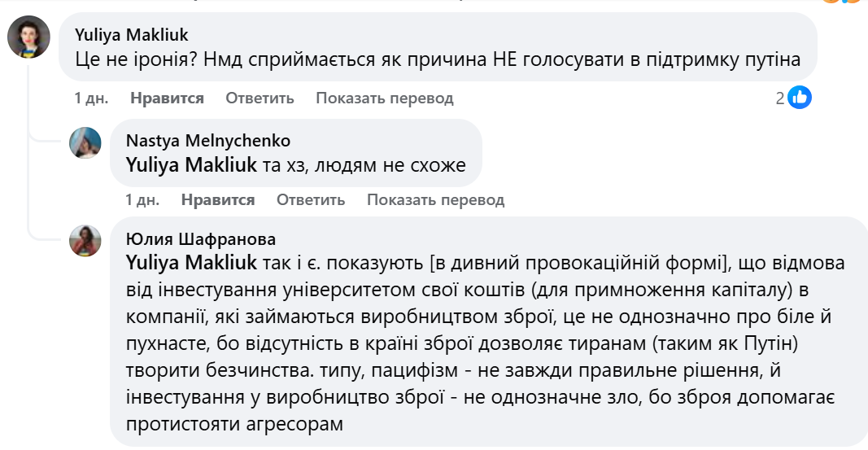This screenshot has width=868, height=450.
Task: Show translation of Nastya Melnychenko's reply
Action: tap(435, 199)
